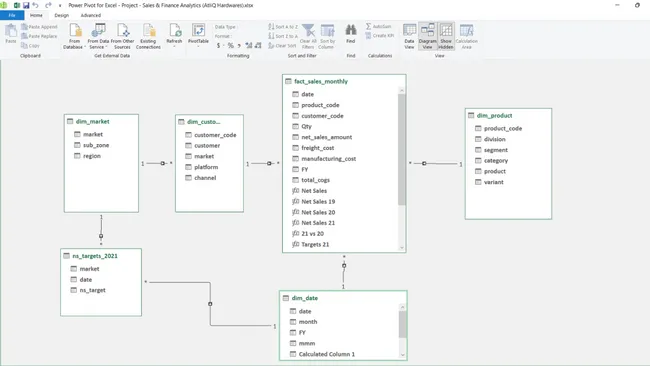Select the ns_targets_2021 table header
This screenshot has height=366, width=650.
click(x=101, y=256)
